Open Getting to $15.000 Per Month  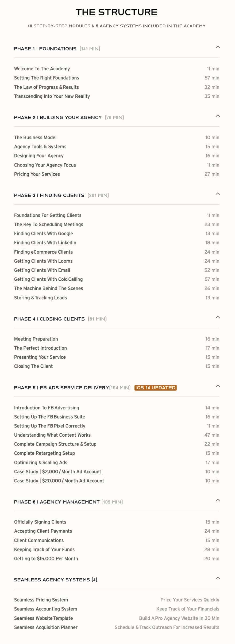coord(46,559)
